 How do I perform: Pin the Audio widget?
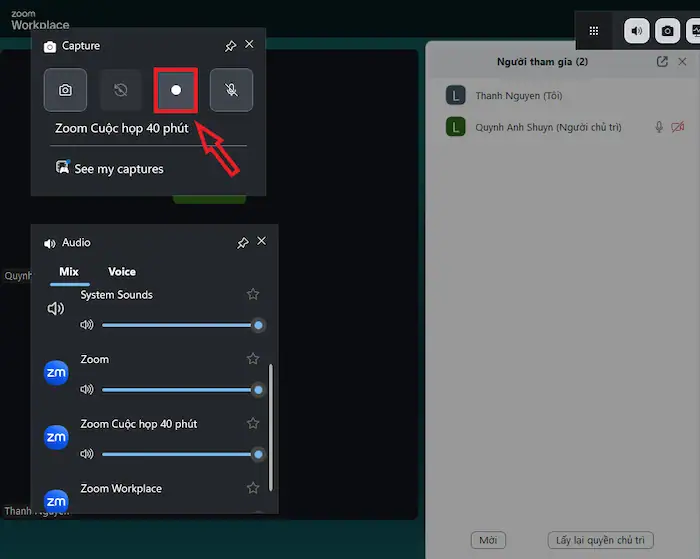coord(243,242)
